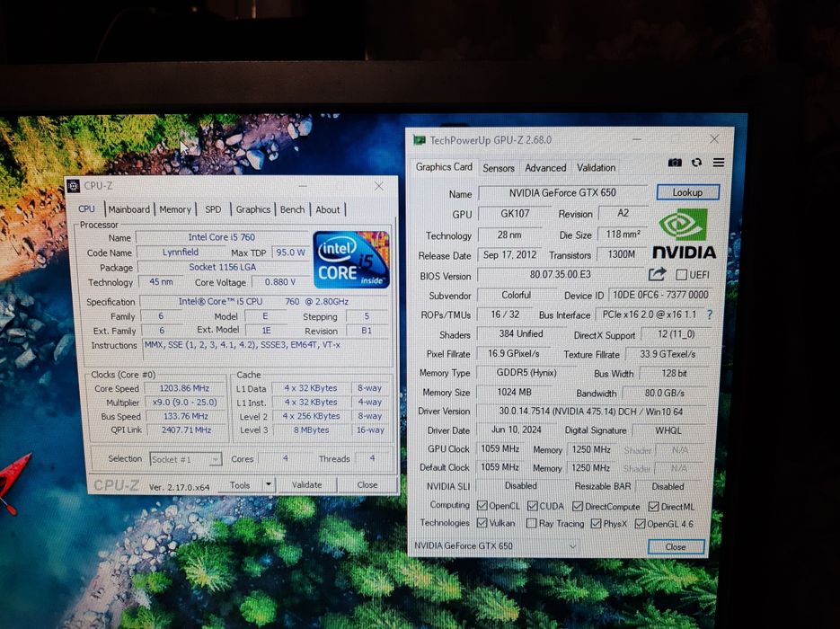Click the Memory Type value GDDR5 (Hynix)

526,373
